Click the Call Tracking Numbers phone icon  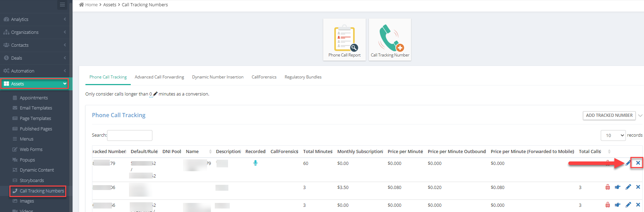point(15,191)
